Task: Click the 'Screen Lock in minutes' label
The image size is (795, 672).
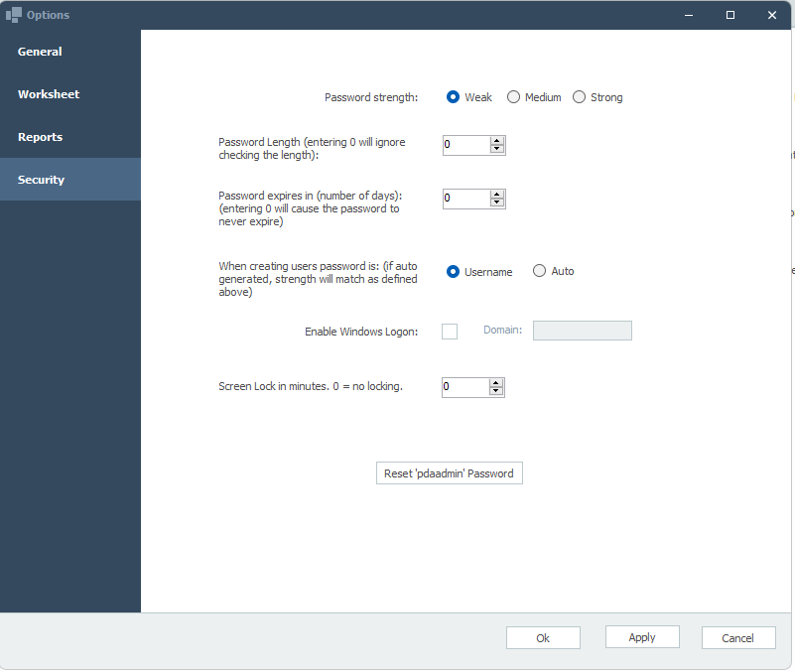Action: [x=311, y=386]
